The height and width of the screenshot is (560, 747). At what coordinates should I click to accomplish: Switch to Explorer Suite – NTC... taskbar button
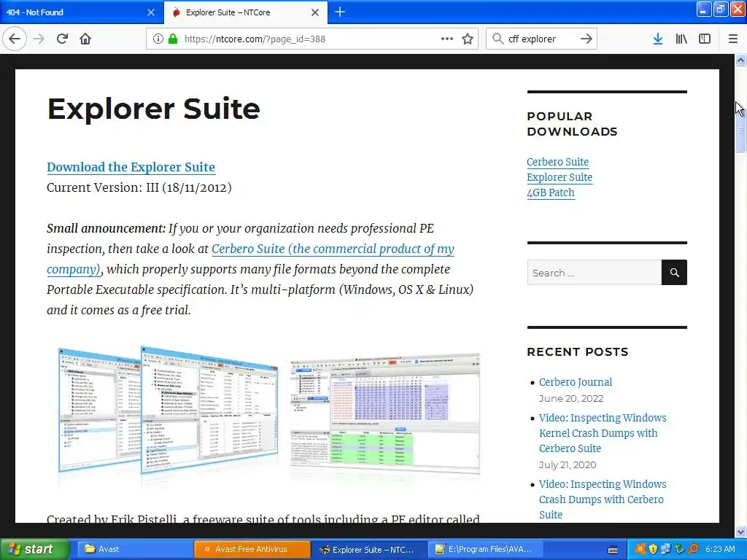[x=368, y=549]
